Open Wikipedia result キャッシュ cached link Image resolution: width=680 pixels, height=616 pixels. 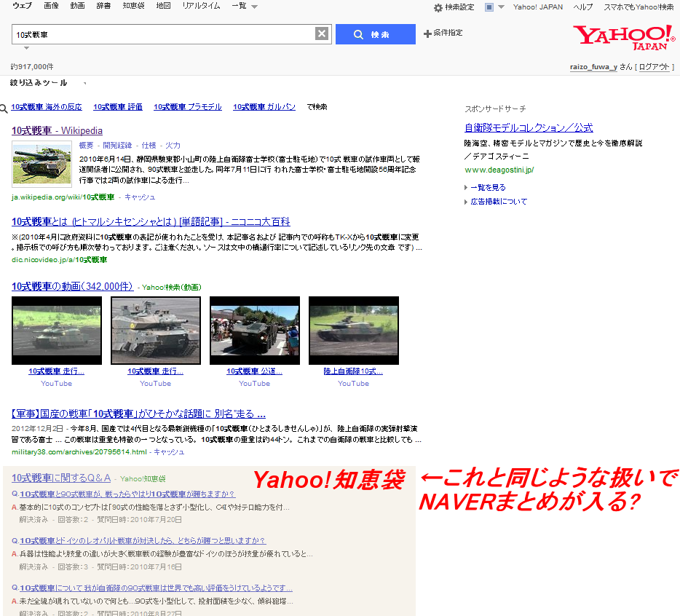click(140, 197)
